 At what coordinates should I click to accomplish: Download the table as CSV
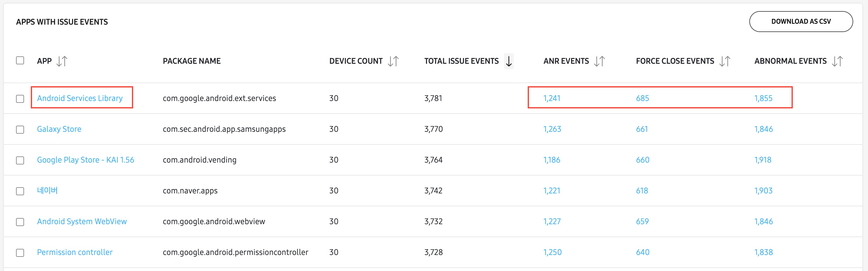[x=801, y=22]
